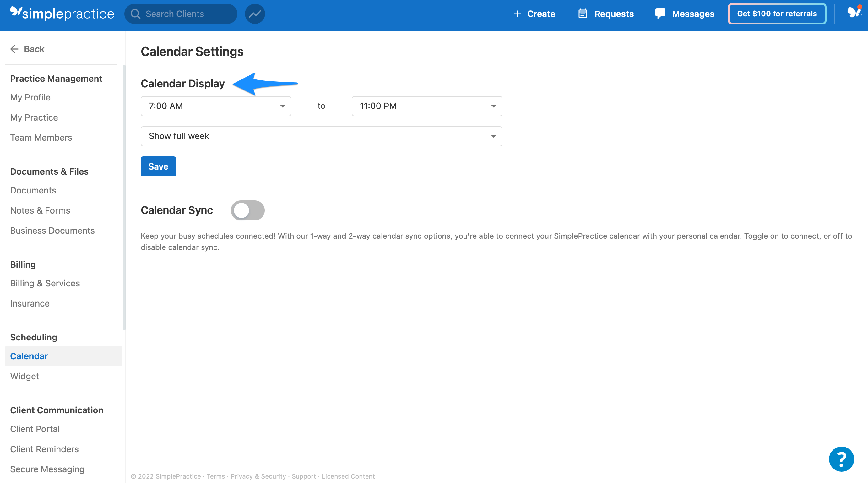Click the Messages speech bubble icon
Viewport: 868px width, 483px height.
tap(660, 14)
